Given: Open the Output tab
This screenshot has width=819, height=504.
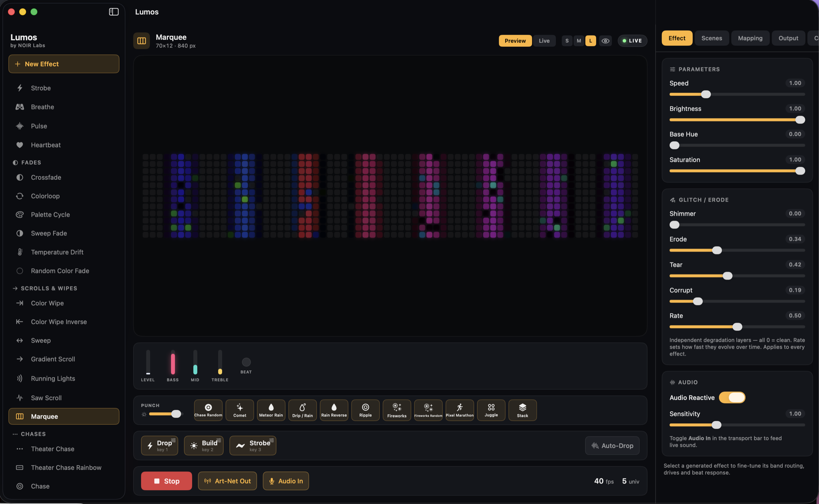Looking at the screenshot, I should [788, 38].
